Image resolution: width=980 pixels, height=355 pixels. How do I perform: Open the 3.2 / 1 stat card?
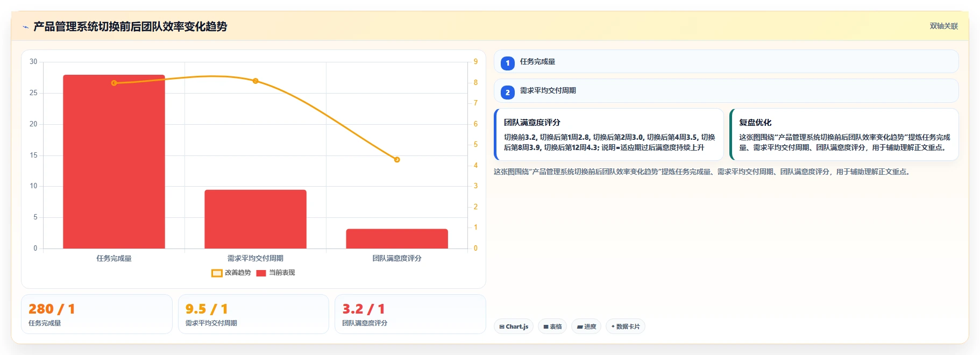coord(410,314)
